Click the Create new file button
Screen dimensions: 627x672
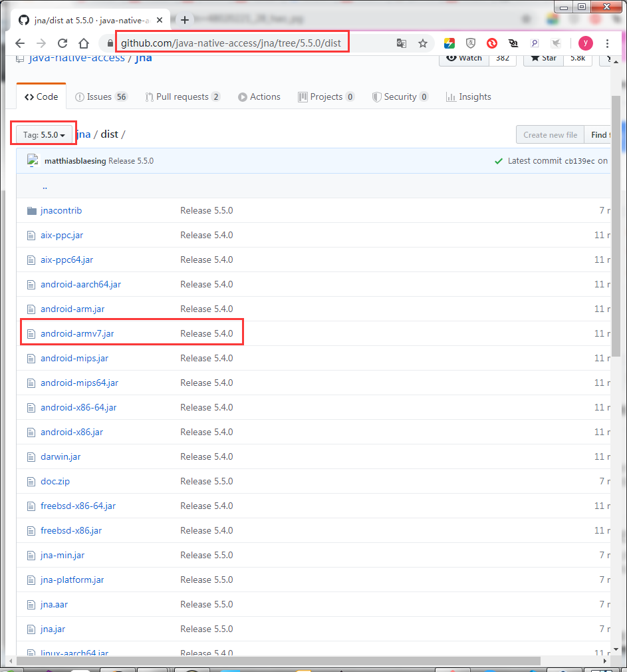point(550,134)
